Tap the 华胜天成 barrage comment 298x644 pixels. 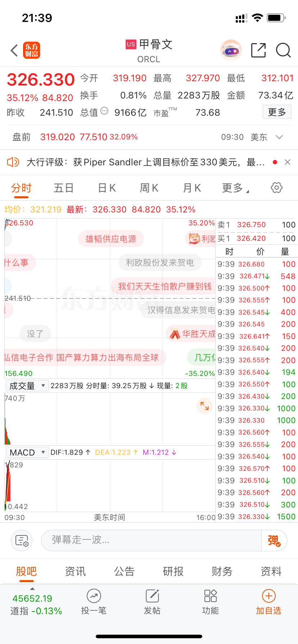click(x=191, y=334)
